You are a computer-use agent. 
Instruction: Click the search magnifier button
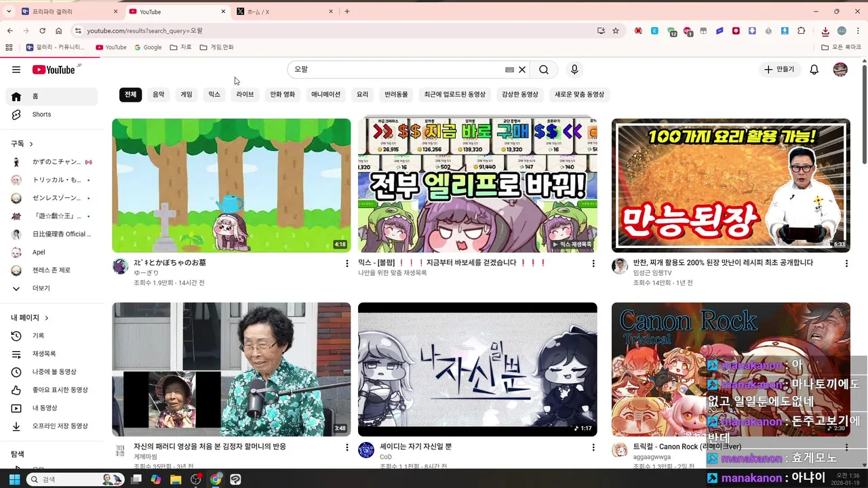[544, 70]
